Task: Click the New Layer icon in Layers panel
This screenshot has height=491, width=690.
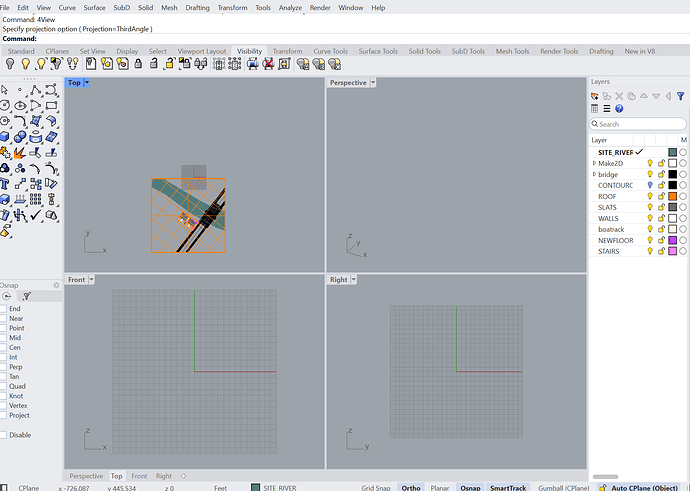Action: click(x=595, y=96)
